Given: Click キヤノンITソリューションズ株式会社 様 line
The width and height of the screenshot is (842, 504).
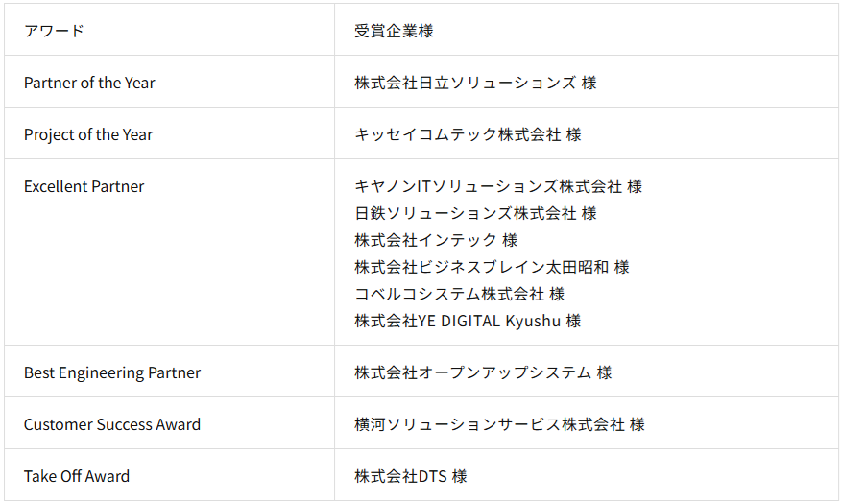Looking at the screenshot, I should click(x=498, y=186).
